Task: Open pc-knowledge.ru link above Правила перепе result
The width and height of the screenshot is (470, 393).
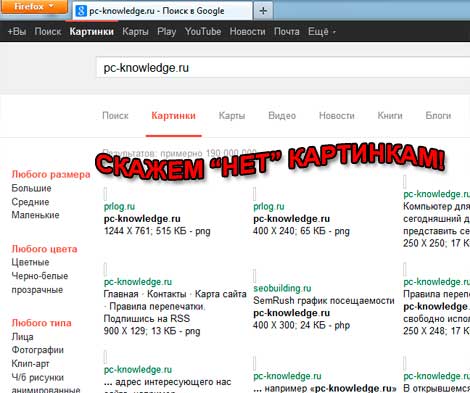Action: point(437,282)
